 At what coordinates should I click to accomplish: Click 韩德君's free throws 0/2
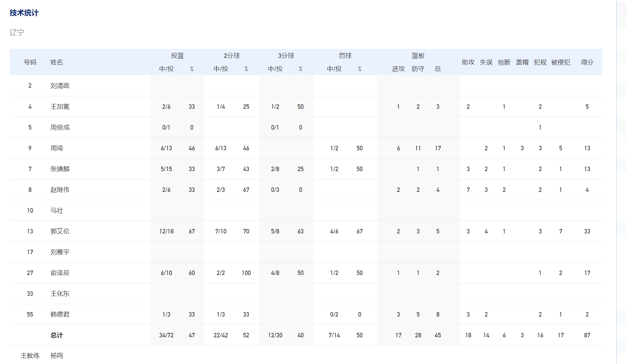pos(334,314)
